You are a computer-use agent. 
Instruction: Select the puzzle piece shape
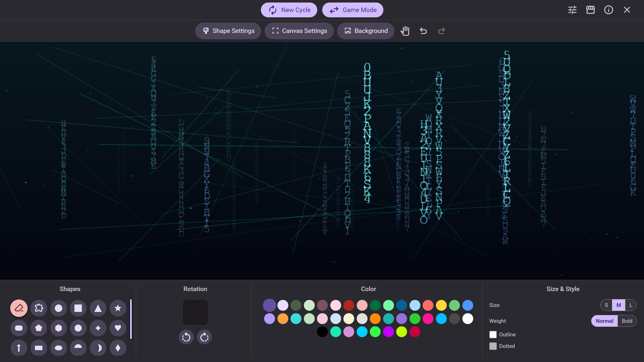point(38,308)
